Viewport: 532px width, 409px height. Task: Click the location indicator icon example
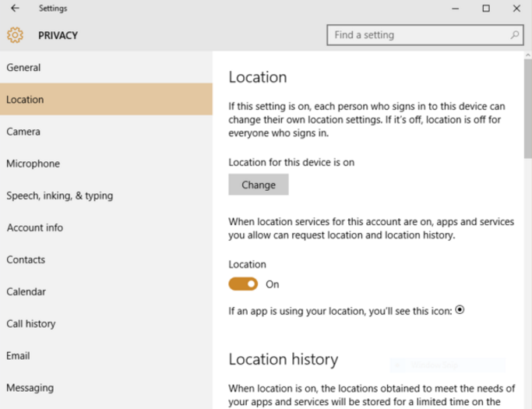(460, 310)
